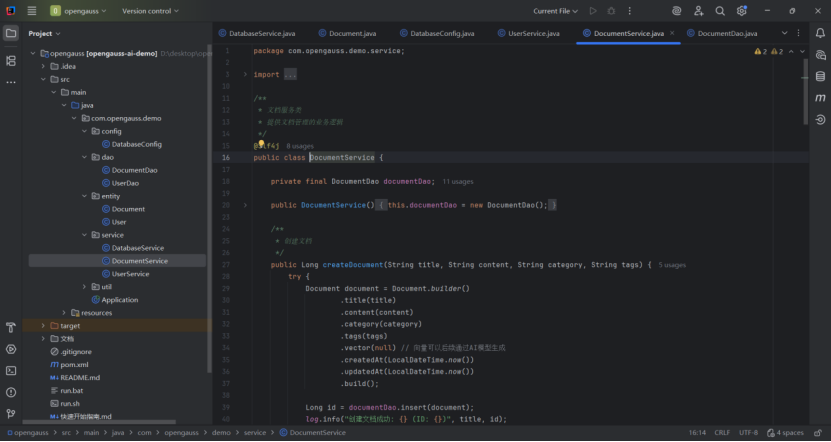Screen dimensions: 831x442
Task: Open the AI chat spiral icon in toolbar
Action: click(x=676, y=11)
